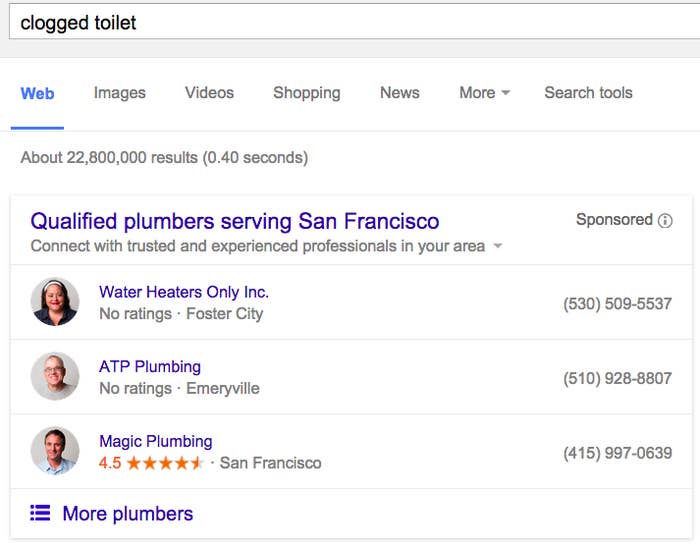
Task: Click the More plumbers link
Action: pyautogui.click(x=128, y=514)
